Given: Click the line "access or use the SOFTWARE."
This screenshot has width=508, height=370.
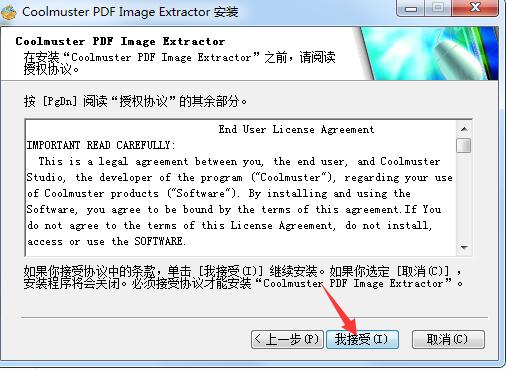Looking at the screenshot, I should pos(106,241).
